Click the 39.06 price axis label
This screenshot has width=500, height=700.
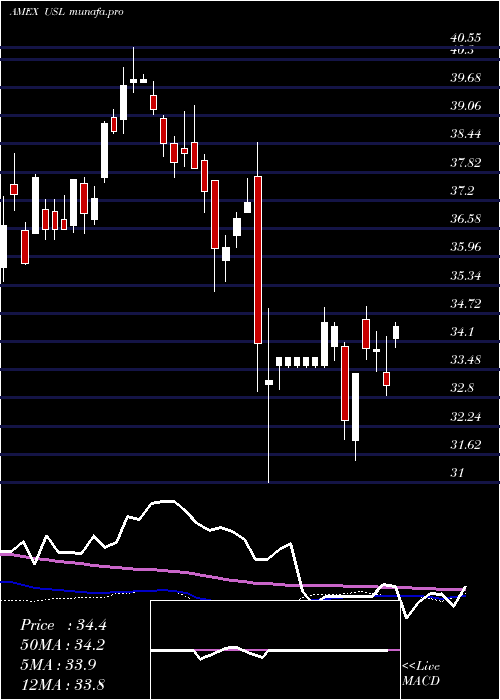[x=466, y=106]
